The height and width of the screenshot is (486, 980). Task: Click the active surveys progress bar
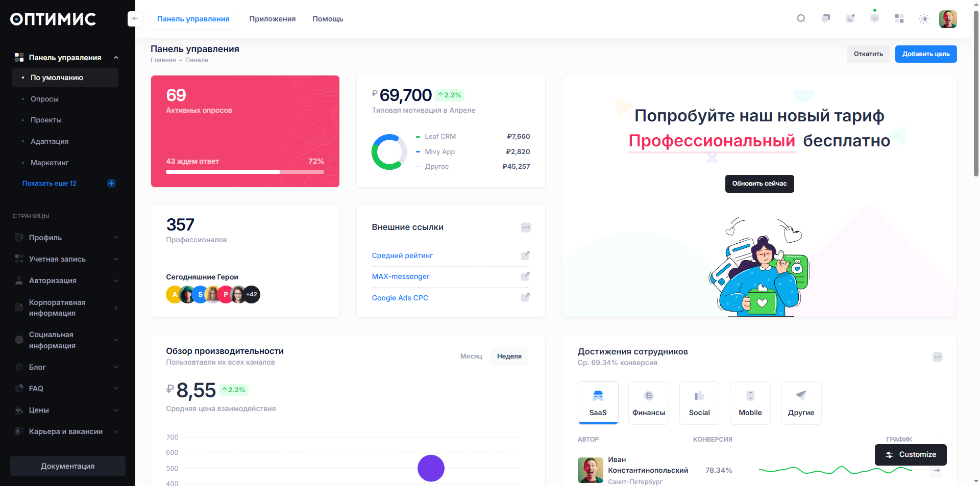(244, 172)
